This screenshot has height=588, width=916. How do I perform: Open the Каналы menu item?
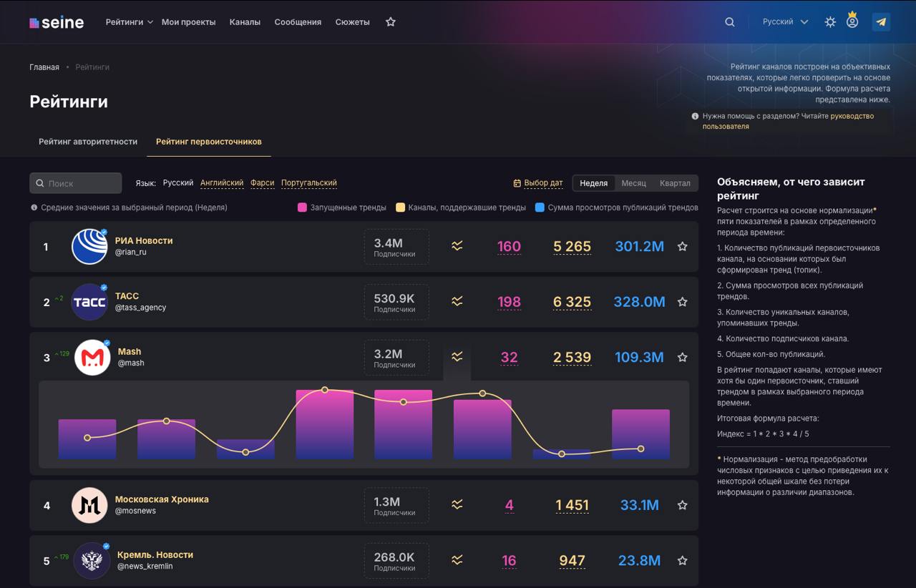coord(245,22)
